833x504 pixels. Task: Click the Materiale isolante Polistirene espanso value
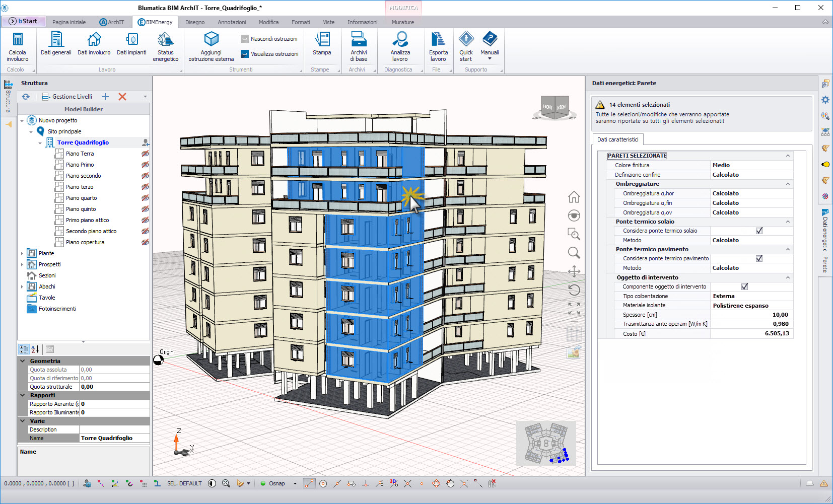(751, 306)
